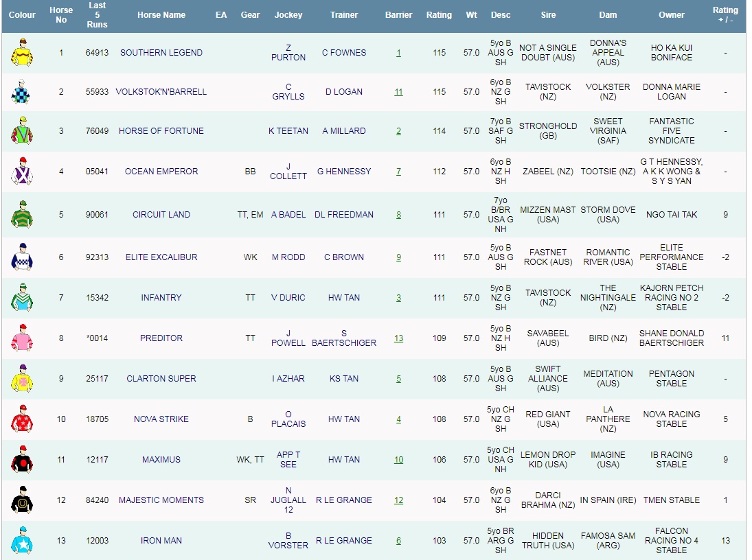Click barrier number 13 for Preditor

pyautogui.click(x=398, y=338)
